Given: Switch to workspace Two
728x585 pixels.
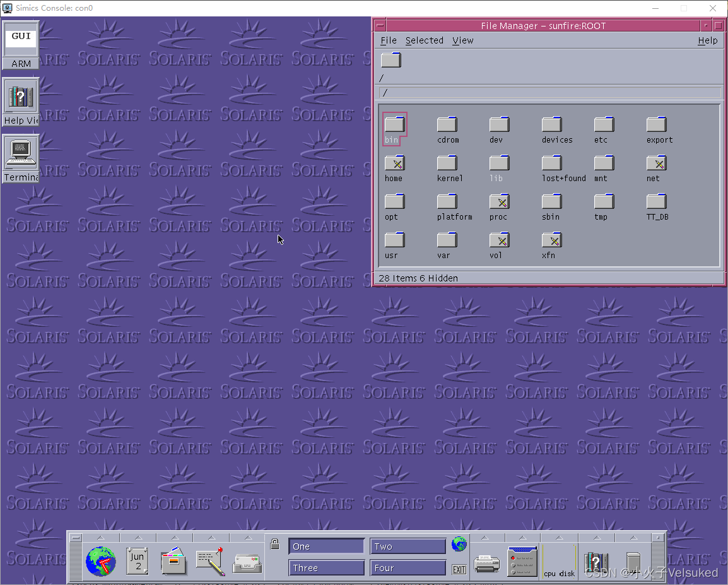Looking at the screenshot, I should 408,547.
